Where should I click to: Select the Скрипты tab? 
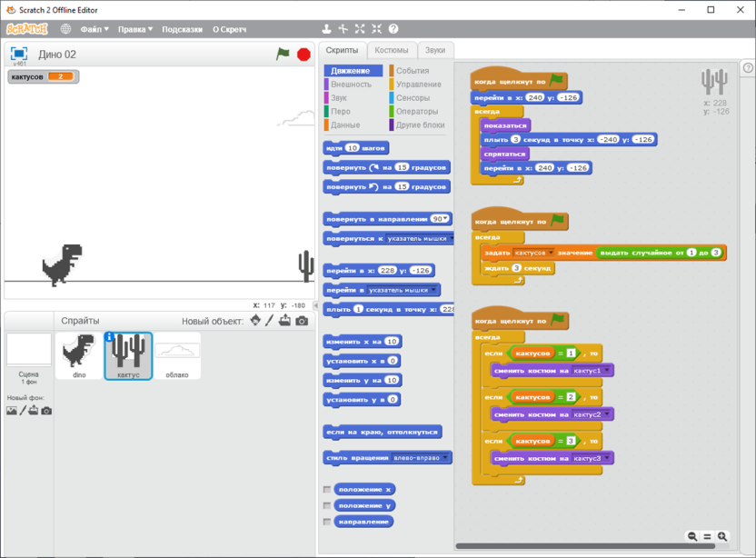(342, 50)
